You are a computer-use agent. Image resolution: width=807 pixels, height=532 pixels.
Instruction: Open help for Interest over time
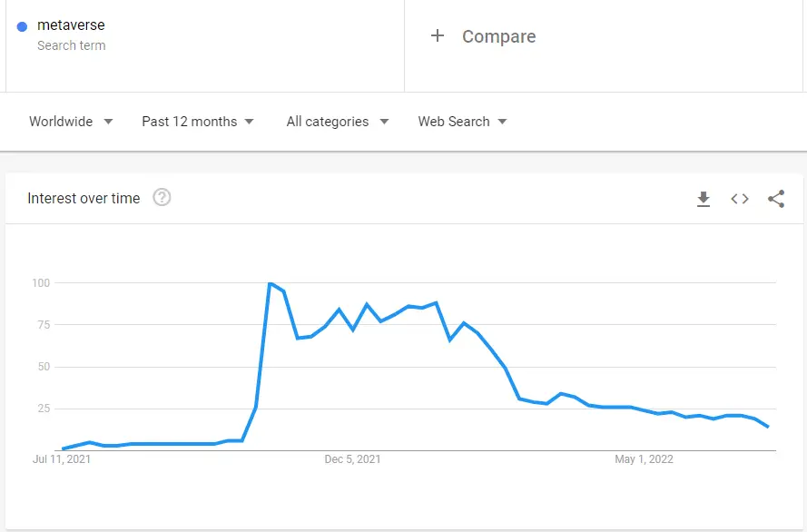[x=162, y=198]
